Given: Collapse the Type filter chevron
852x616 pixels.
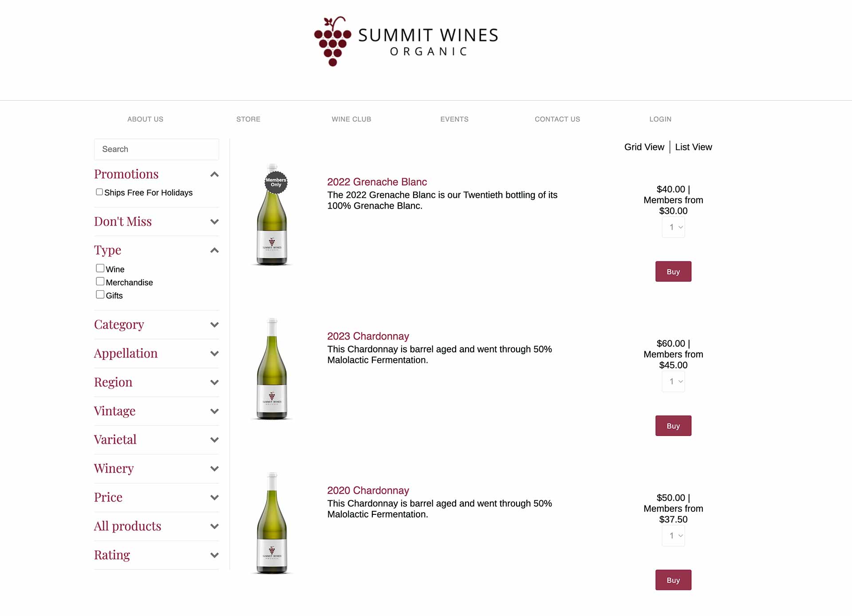Looking at the screenshot, I should [214, 250].
